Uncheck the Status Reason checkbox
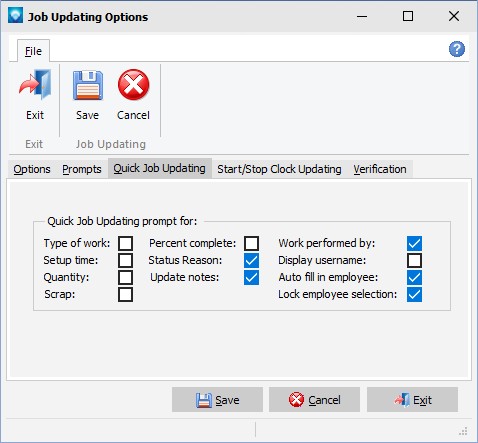The image size is (478, 443). click(x=251, y=260)
